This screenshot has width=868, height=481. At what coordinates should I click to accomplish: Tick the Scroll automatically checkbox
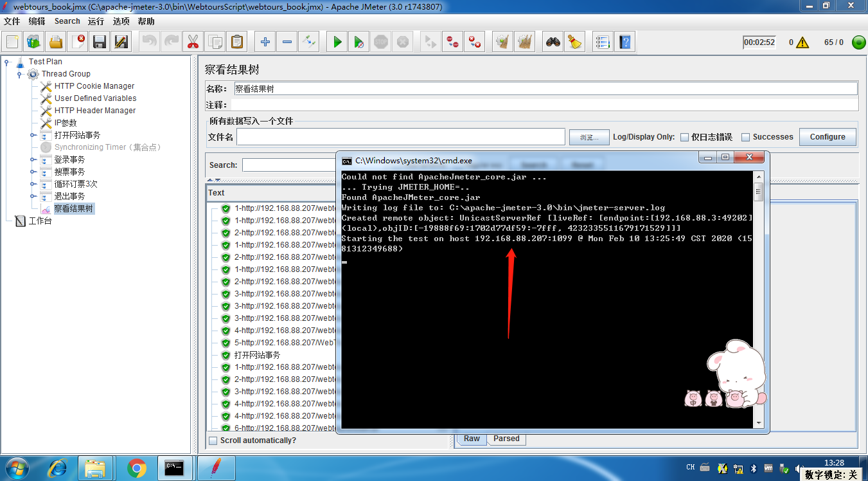click(213, 440)
